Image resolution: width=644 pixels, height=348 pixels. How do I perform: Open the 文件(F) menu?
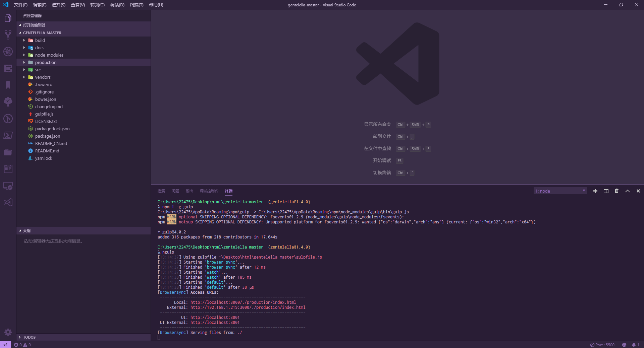point(20,5)
